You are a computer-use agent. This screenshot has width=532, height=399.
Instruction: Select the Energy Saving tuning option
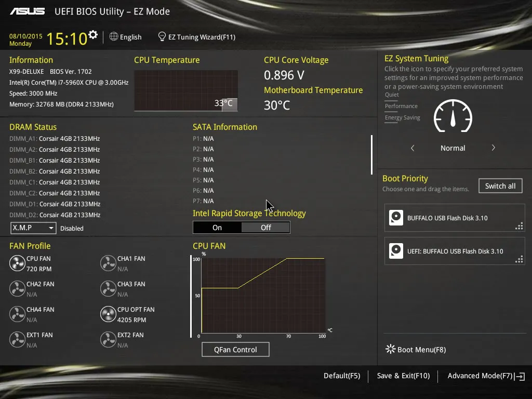tap(403, 118)
